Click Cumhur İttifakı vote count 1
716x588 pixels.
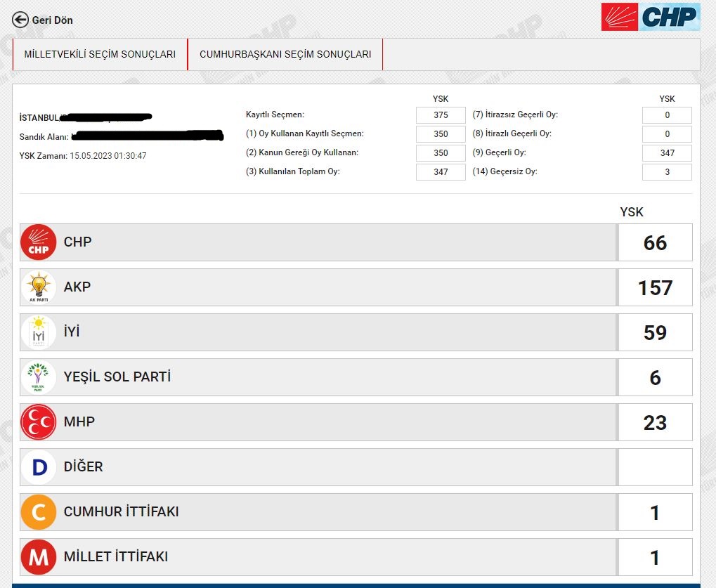656,512
